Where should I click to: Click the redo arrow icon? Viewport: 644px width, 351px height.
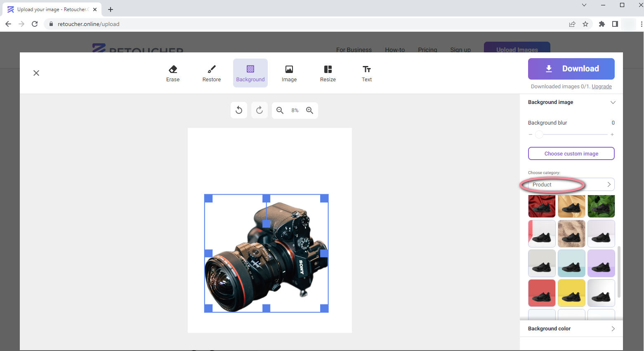click(x=259, y=110)
